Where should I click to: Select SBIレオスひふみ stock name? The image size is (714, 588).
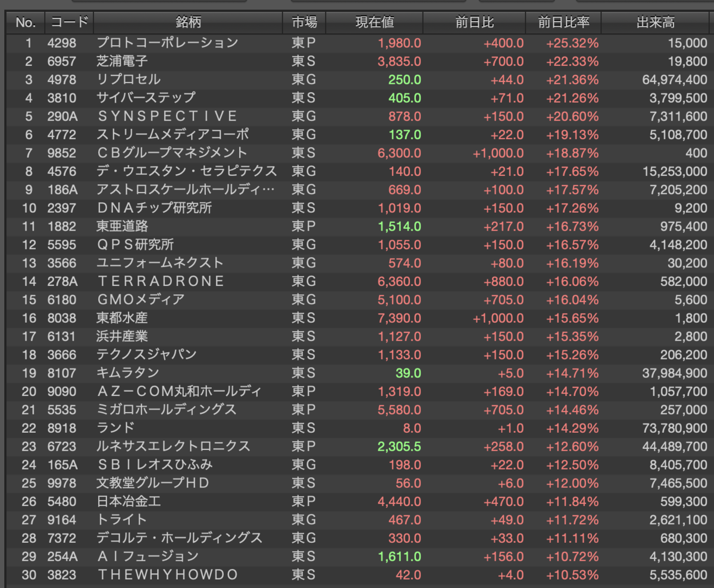click(x=154, y=464)
